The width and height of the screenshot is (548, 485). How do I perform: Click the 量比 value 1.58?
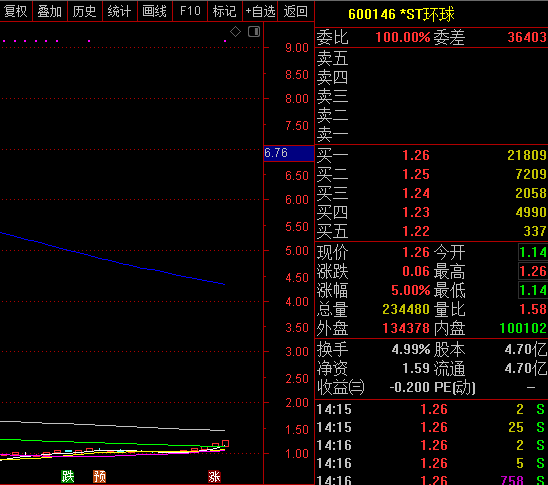(x=533, y=309)
